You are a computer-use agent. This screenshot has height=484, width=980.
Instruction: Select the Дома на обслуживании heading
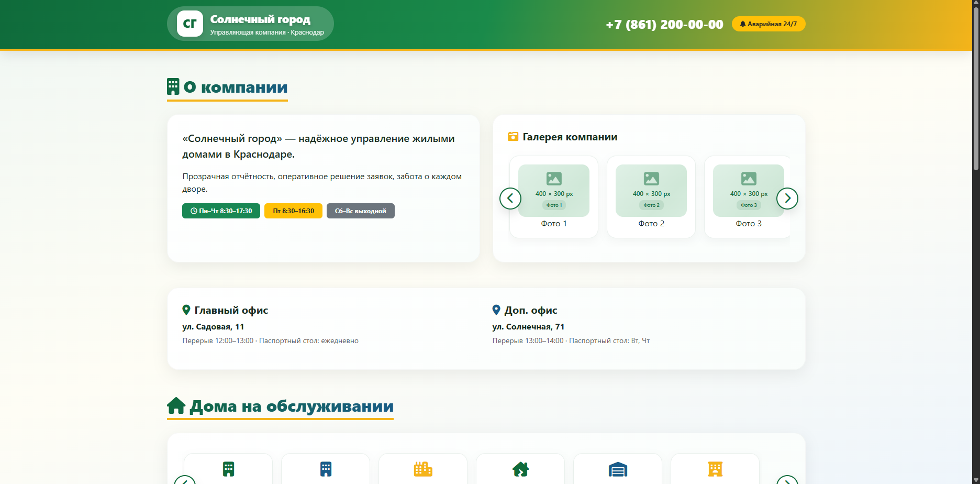click(x=292, y=406)
